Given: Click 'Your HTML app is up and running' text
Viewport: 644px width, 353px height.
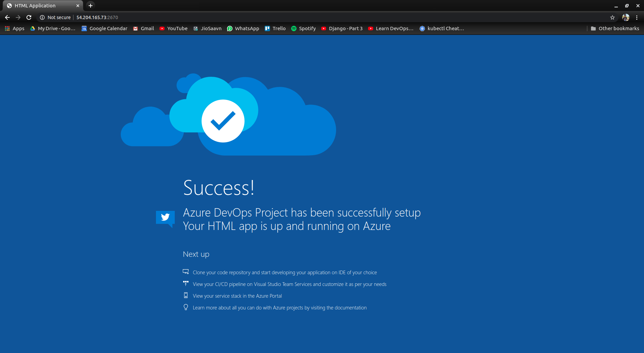Looking at the screenshot, I should (287, 226).
